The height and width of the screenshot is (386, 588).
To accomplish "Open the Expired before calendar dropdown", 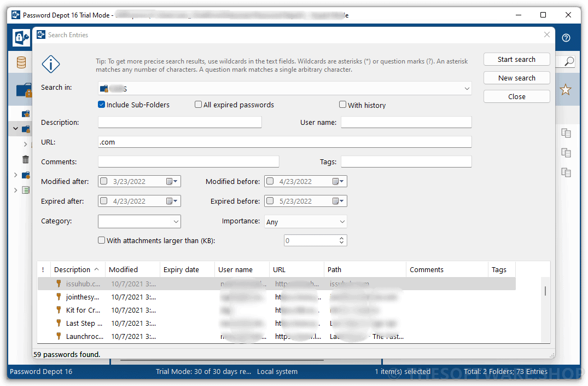I will [338, 201].
